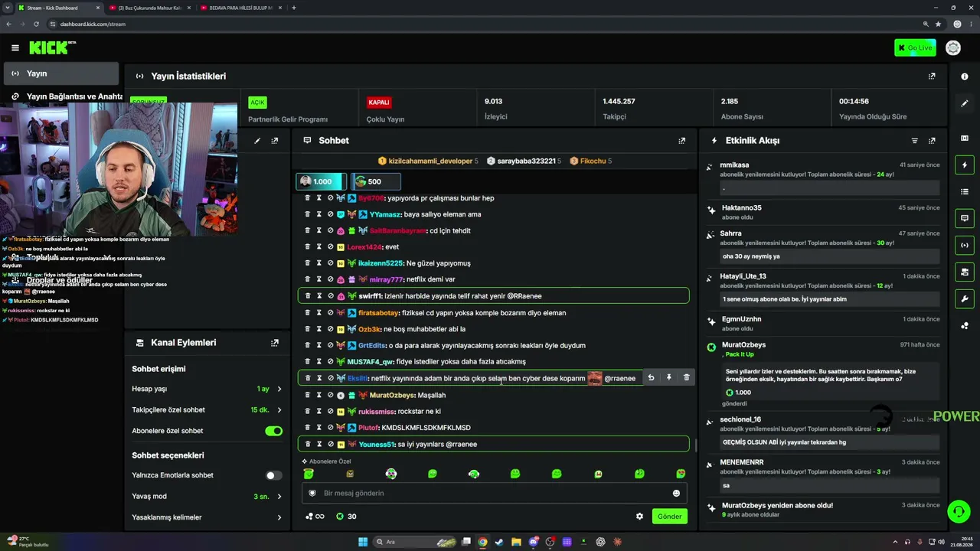The image size is (980, 551).
Task: Click the edit pencil above the stream preview
Action: pos(257,141)
